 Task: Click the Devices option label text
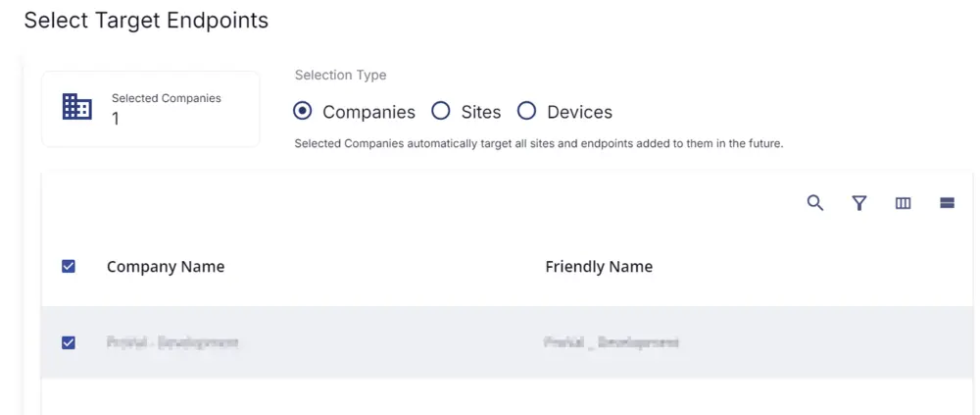[x=580, y=112]
